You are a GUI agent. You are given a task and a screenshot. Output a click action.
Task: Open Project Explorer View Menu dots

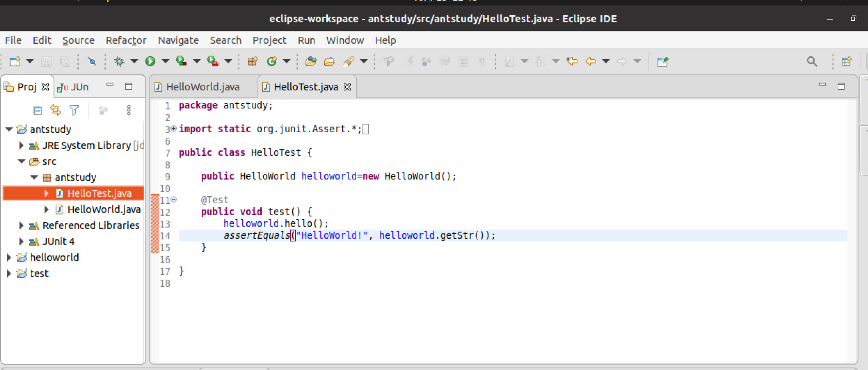[129, 110]
